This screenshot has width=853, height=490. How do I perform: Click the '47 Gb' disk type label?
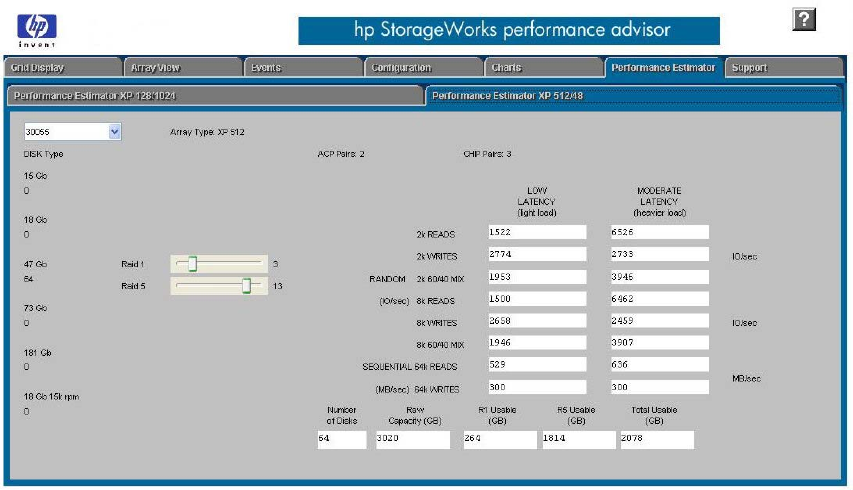(x=35, y=264)
